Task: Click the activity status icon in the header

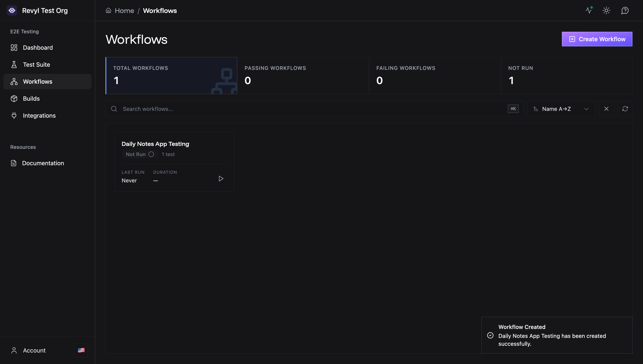Action: pos(589,10)
